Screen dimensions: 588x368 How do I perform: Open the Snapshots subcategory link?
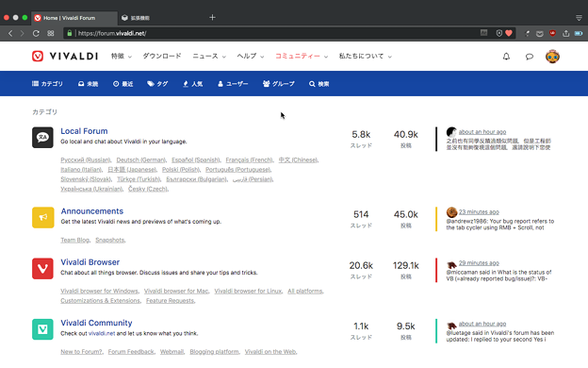(110, 240)
